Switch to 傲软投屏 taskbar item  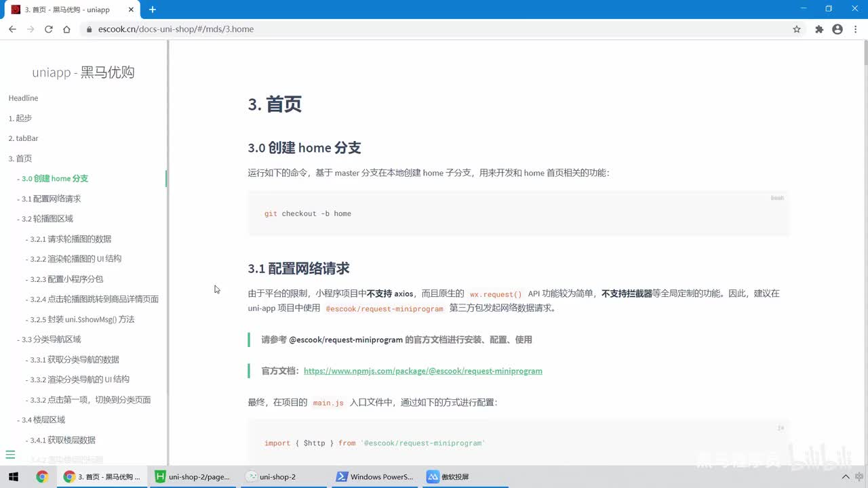(x=465, y=476)
